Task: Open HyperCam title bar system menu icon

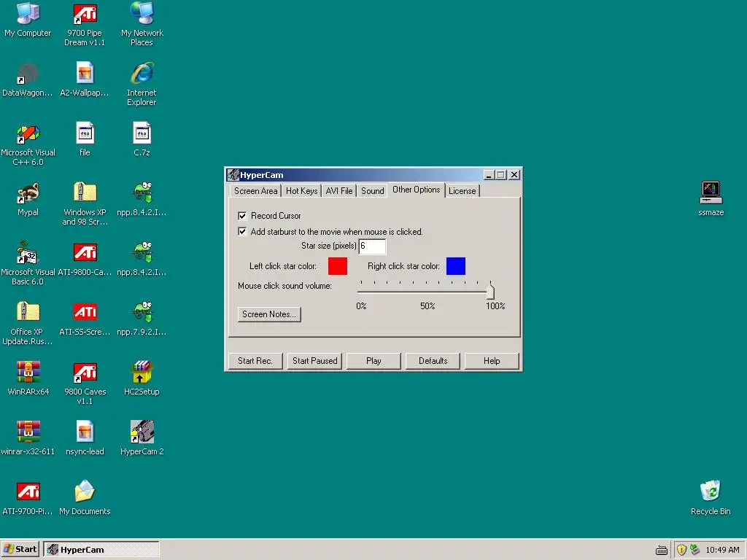Action: pyautogui.click(x=233, y=175)
